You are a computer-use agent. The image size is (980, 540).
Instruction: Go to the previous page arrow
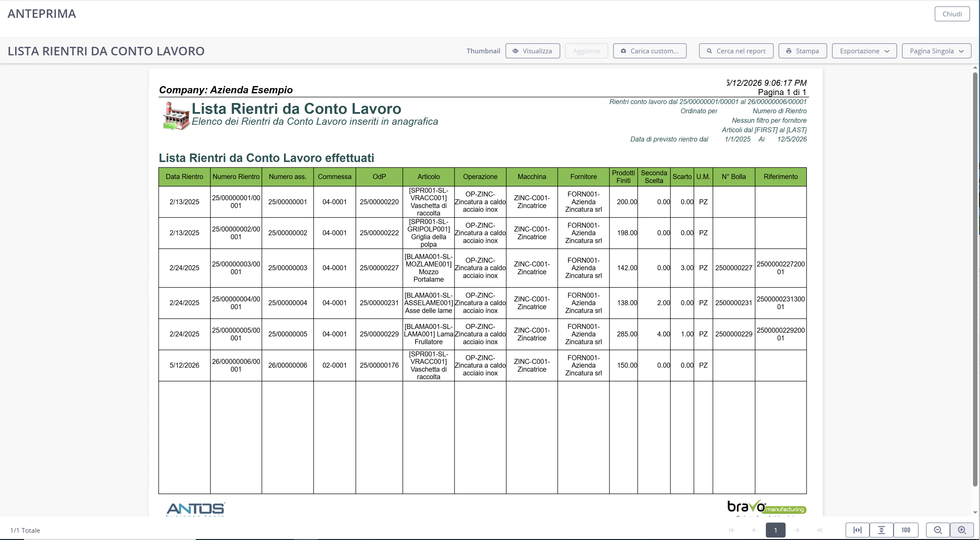tap(755, 530)
